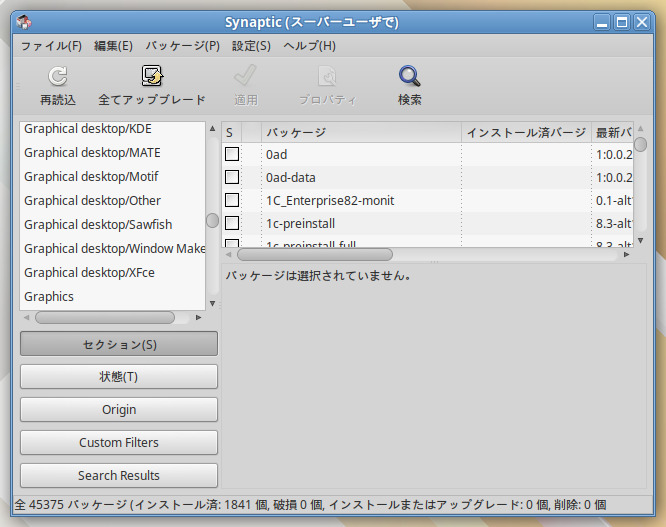The height and width of the screenshot is (527, 666).
Task: Select Graphical desktop/KDE section
Action: tap(113, 129)
